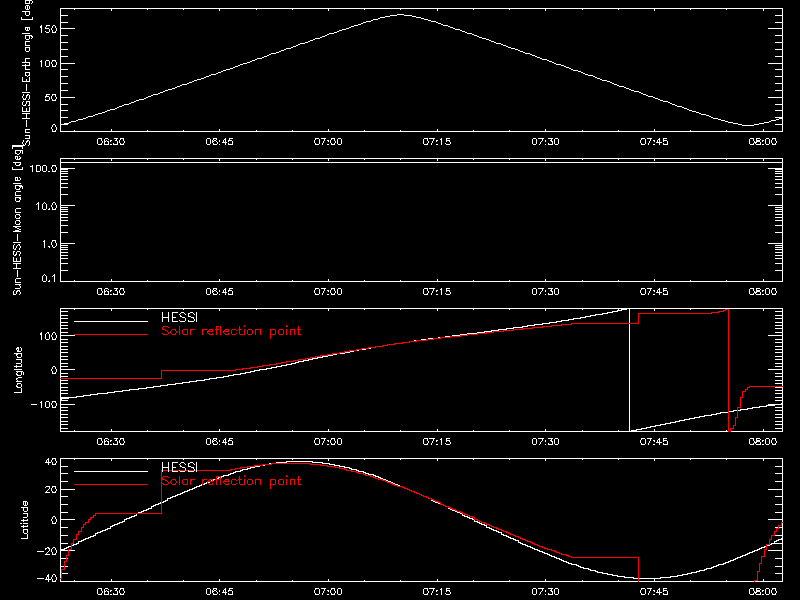800x600 pixels.
Task: Click 07:15 time label of Latitude plot
Action: [x=437, y=591]
